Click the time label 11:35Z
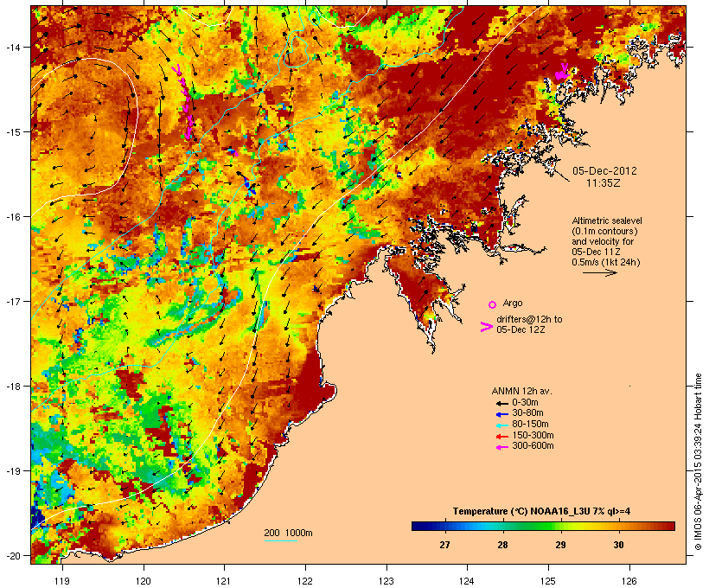The image size is (709, 588). pos(604,183)
